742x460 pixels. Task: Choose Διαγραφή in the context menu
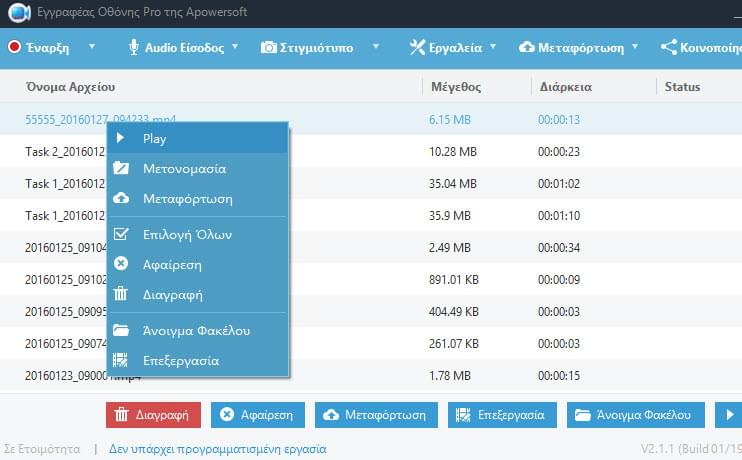coord(198,295)
